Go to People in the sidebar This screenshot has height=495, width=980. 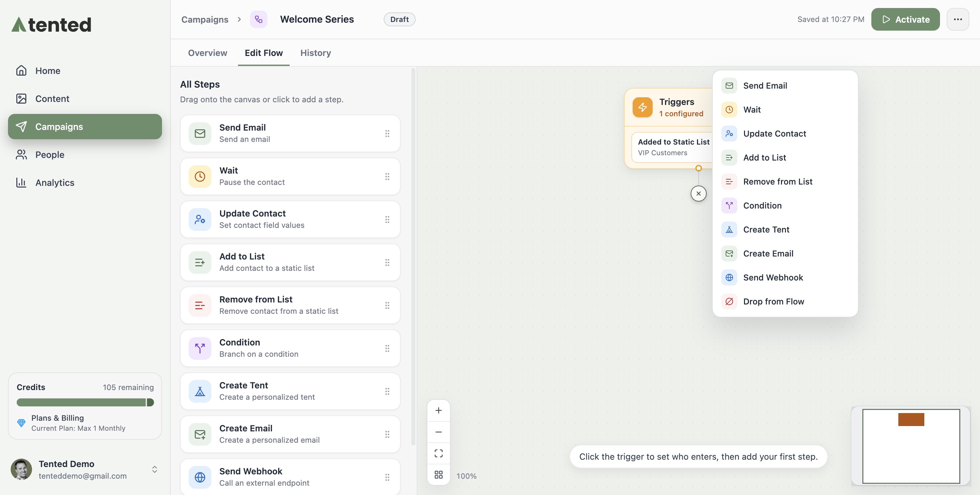[x=85, y=155]
